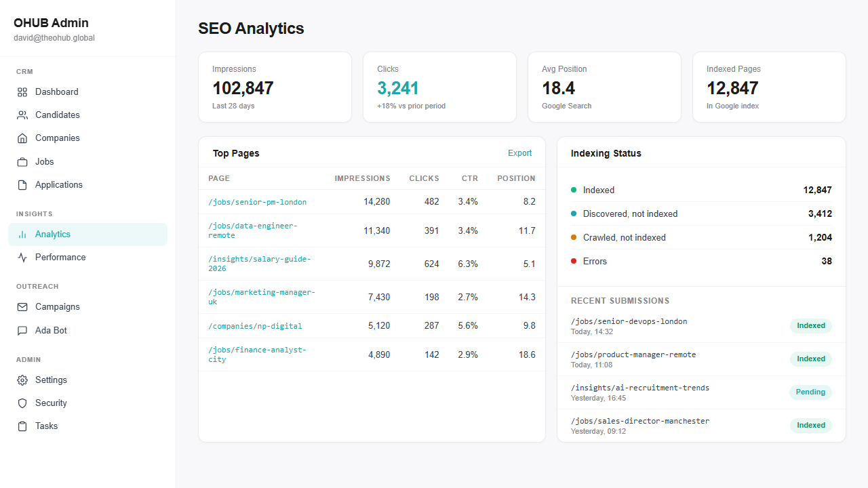Viewport: 868px width, 488px height.
Task: Click the orange Crawled, not indexed dot
Action: click(574, 237)
